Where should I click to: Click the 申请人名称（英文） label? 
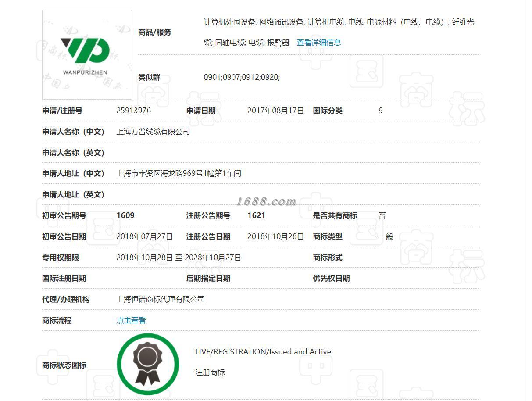click(74, 153)
